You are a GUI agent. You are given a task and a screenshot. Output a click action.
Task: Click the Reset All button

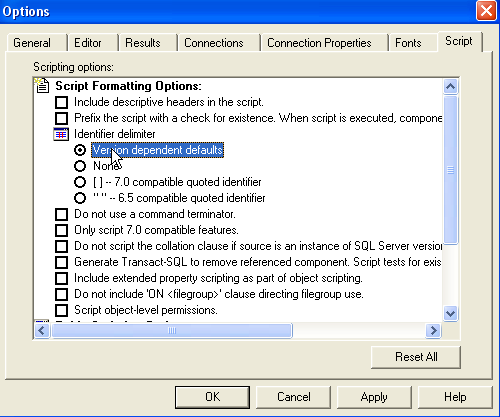[x=416, y=357]
